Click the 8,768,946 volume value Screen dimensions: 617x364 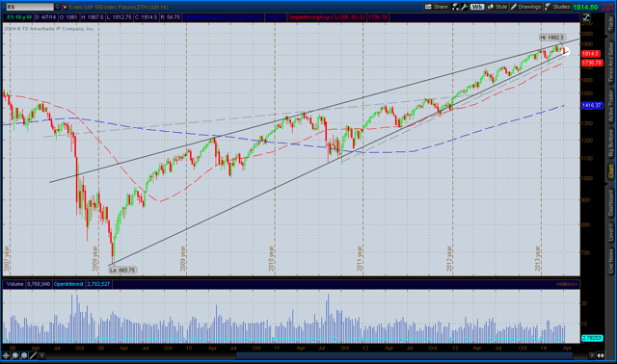pyautogui.click(x=39, y=284)
